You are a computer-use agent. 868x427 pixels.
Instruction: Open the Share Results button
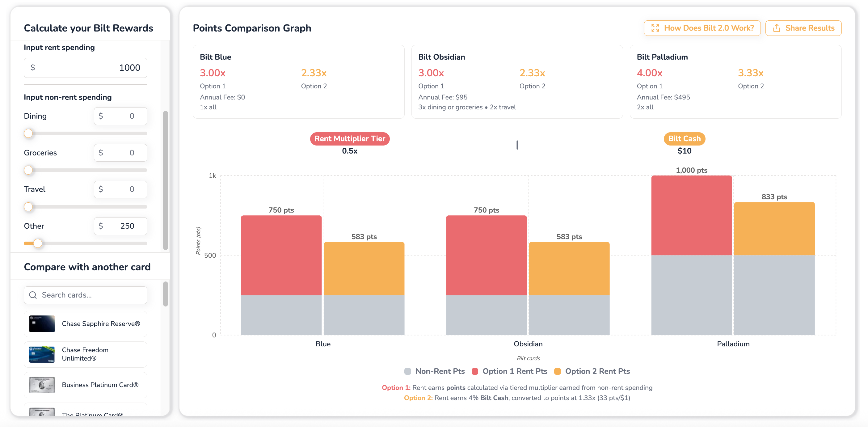pos(803,28)
